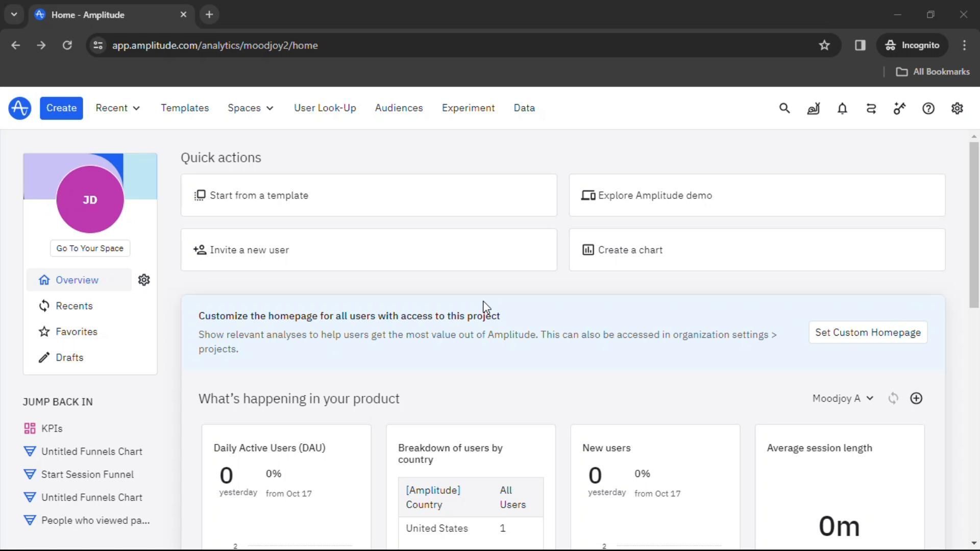The height and width of the screenshot is (551, 980).
Task: Click the refresh icon beside Moodjoy A
Action: tap(893, 398)
